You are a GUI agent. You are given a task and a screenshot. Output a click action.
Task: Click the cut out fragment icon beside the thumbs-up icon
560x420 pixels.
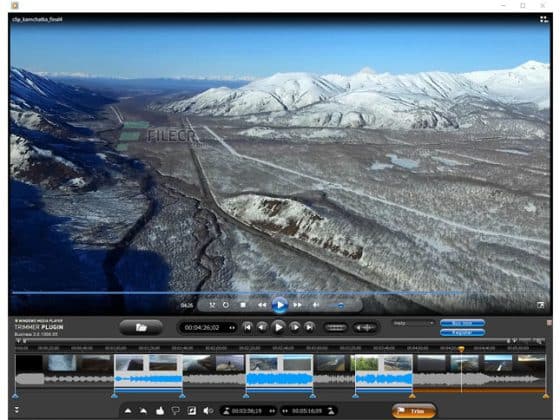(x=175, y=411)
